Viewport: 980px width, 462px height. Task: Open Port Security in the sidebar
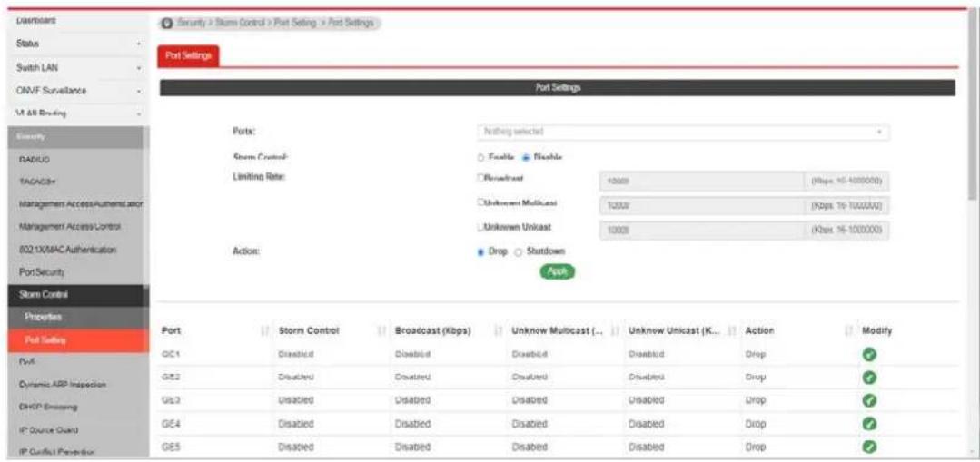click(43, 273)
